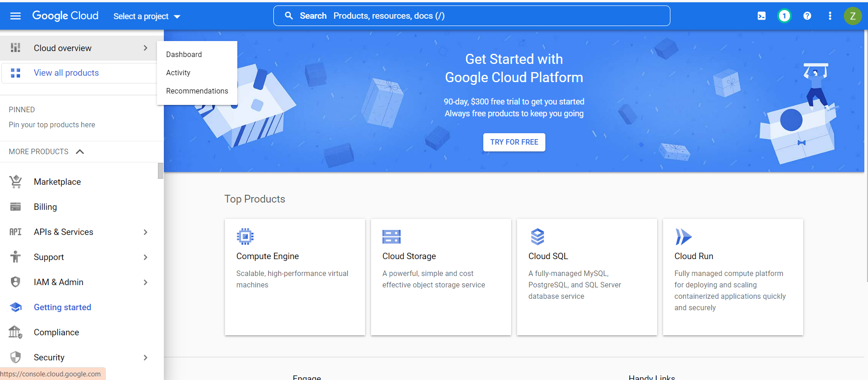Image resolution: width=868 pixels, height=380 pixels.
Task: Click the sidebar vertical scrollbar thumb
Action: click(161, 171)
